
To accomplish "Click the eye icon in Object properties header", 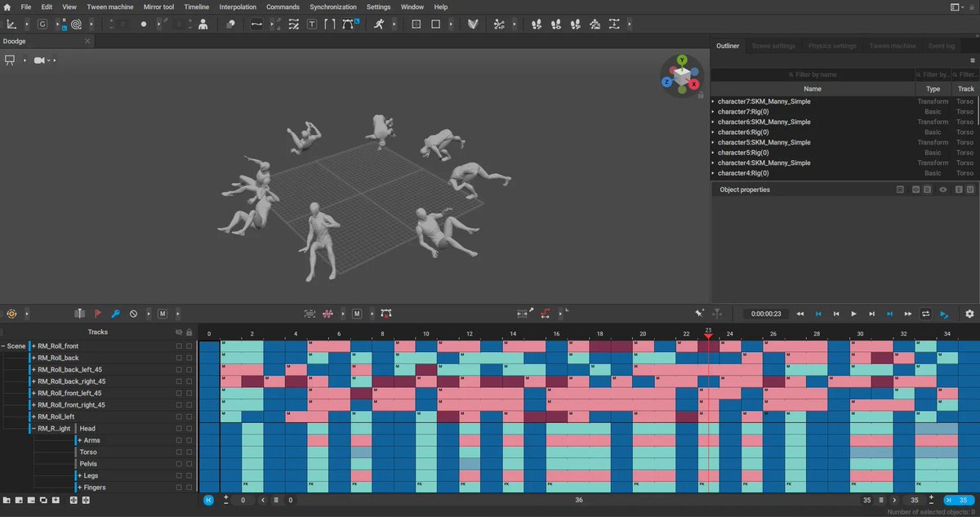I will (x=942, y=189).
